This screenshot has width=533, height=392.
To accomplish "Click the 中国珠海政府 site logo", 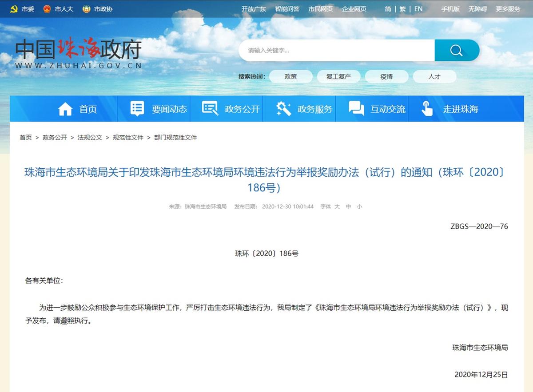I will [79, 54].
